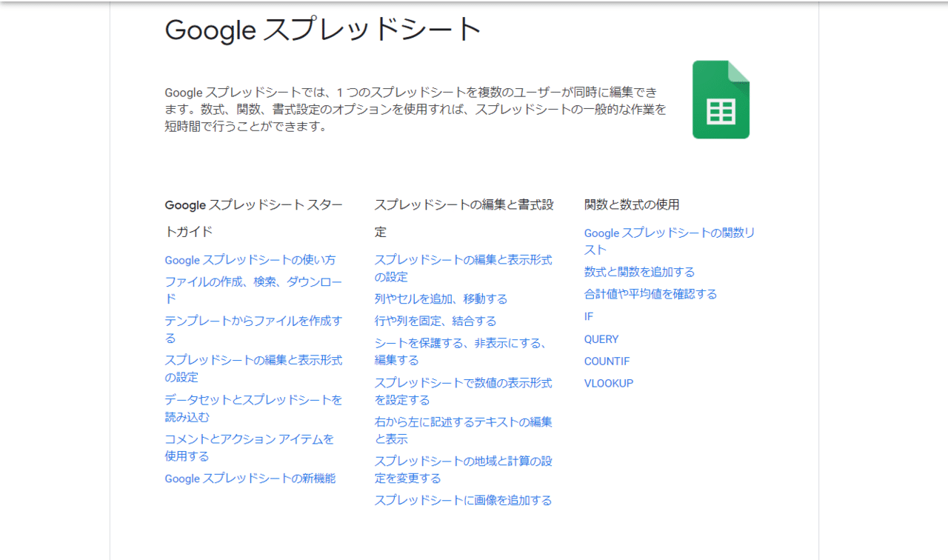
Task: Open 'Google スプレッドシートの新機能' link
Action: coord(250,479)
